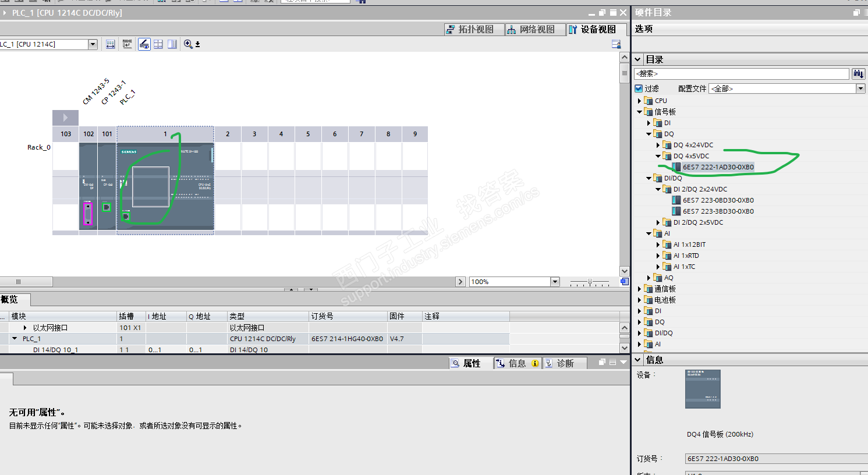Viewport: 868px width, 475px height.
Task: Select the DI 14/DQ 10_1 module row
Action: (x=254, y=350)
